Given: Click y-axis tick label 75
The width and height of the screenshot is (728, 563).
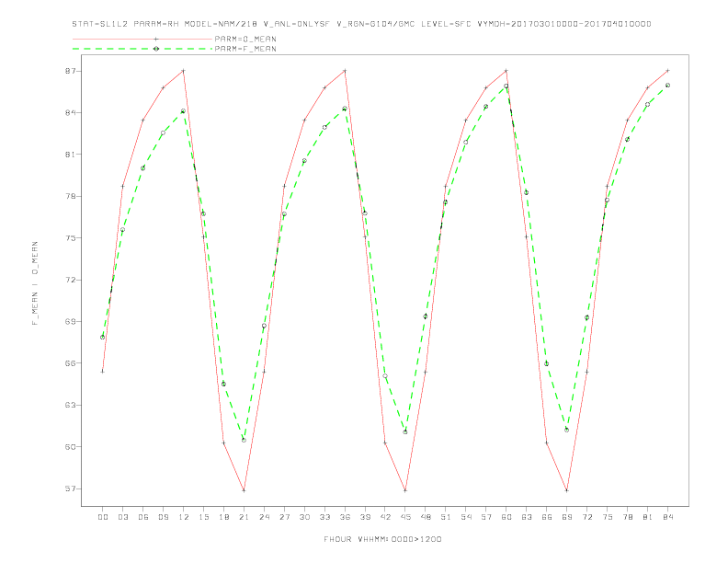Looking at the screenshot, I should pyautogui.click(x=70, y=238).
